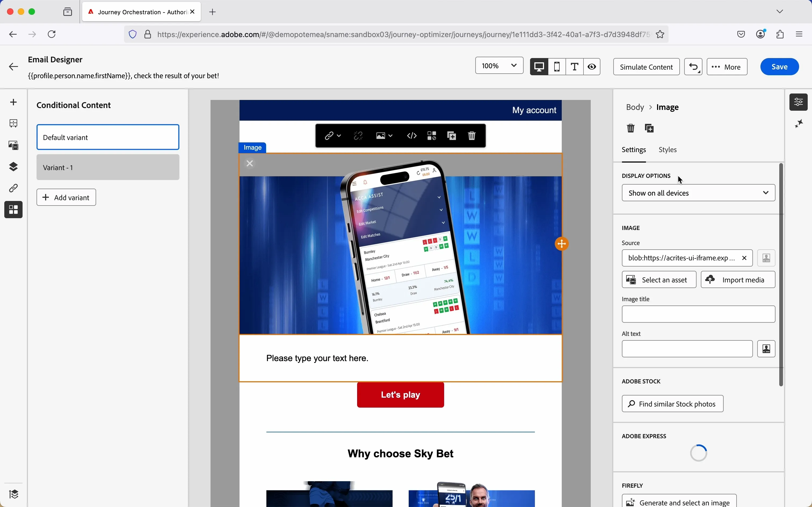Switch to desktop preview mode
The height and width of the screenshot is (507, 812).
539,66
